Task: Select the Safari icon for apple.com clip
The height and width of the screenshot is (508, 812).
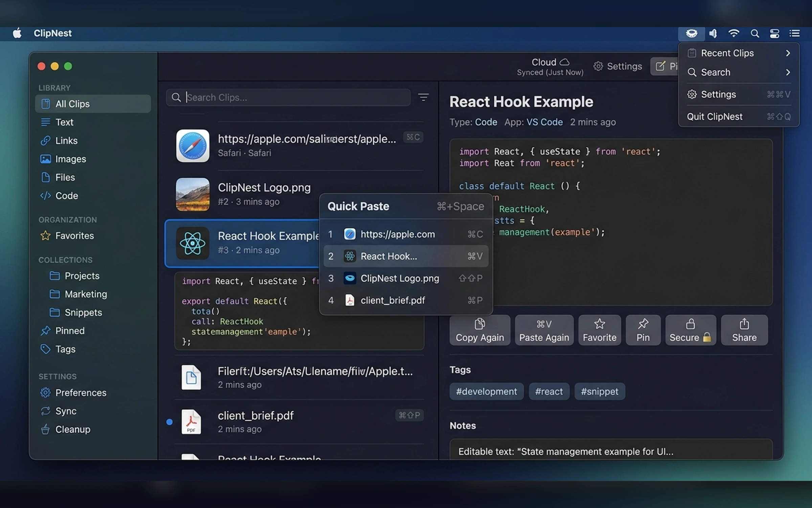Action: (193, 146)
